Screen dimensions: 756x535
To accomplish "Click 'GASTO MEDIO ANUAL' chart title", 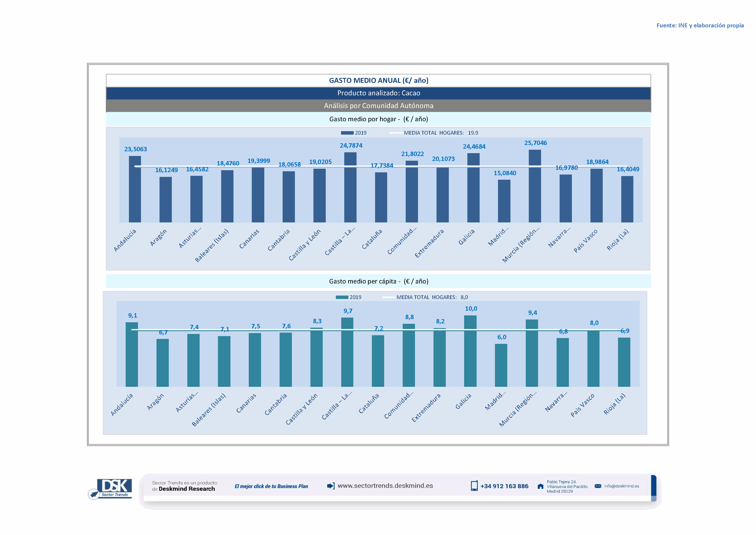I will coord(378,80).
